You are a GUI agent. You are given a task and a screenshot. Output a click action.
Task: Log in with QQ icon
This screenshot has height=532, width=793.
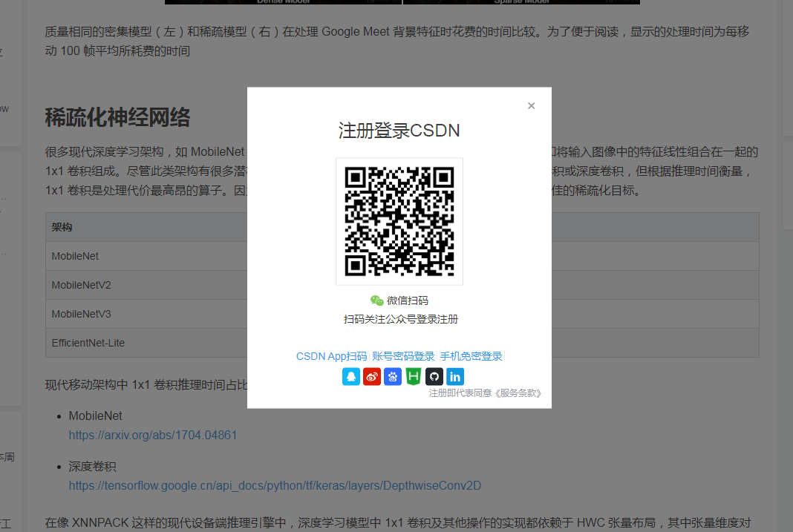point(351,377)
